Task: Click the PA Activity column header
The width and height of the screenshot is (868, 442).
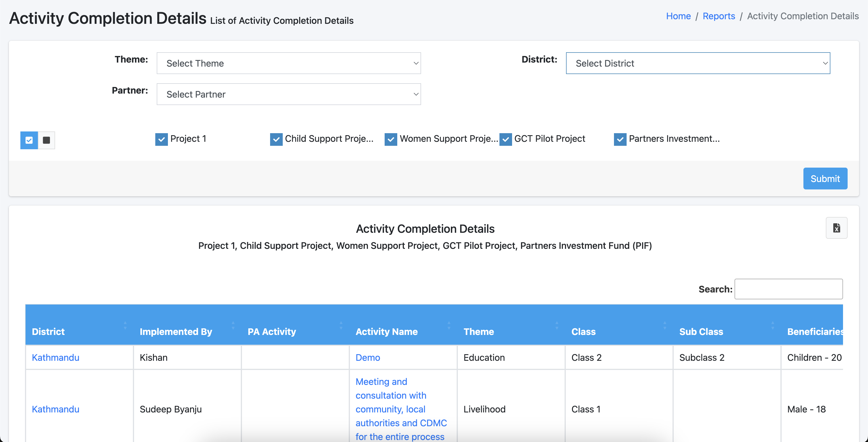Action: point(295,325)
